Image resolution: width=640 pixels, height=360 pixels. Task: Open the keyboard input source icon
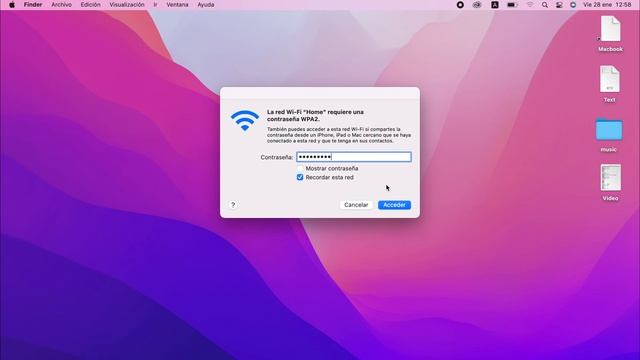pos(495,5)
